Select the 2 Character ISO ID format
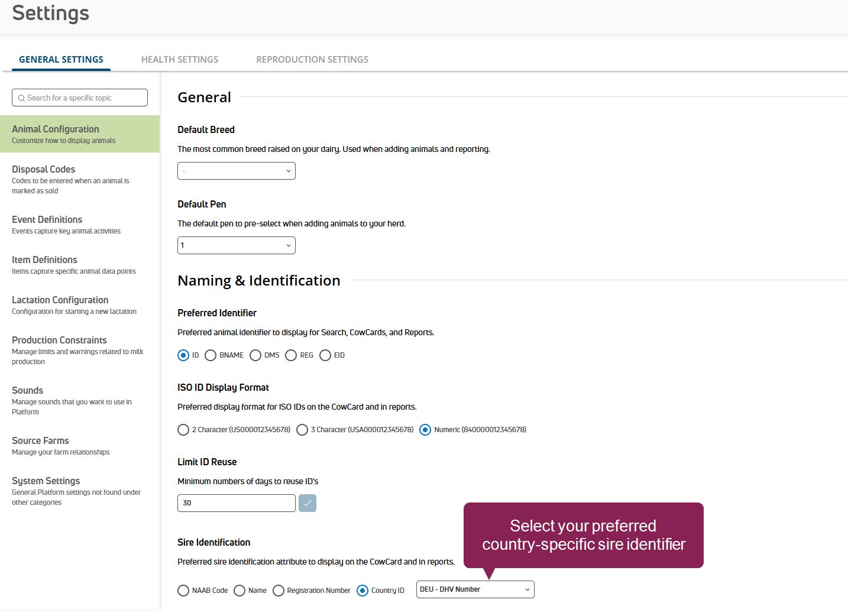This screenshot has height=616, width=848. (x=183, y=430)
